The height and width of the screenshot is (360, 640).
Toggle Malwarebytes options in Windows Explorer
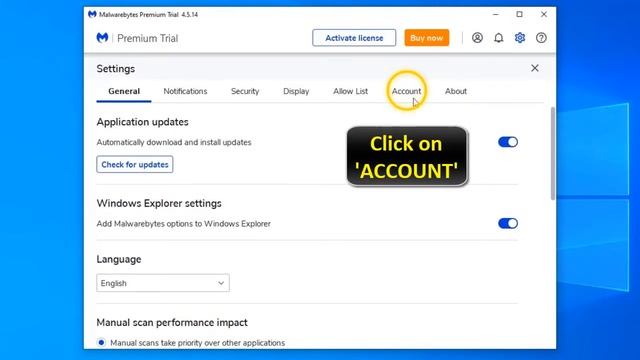tap(508, 223)
